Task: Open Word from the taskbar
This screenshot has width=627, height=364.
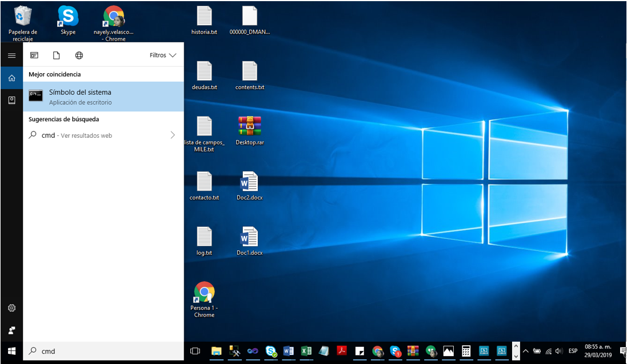Action: coord(288,351)
